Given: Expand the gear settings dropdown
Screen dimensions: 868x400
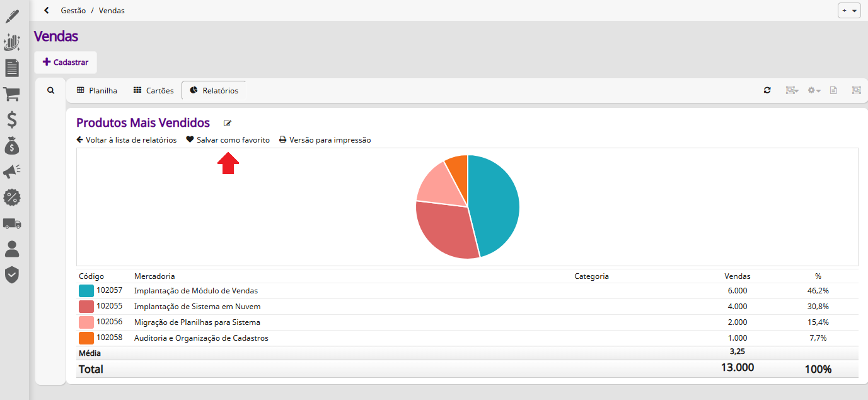Looking at the screenshot, I should pos(814,90).
